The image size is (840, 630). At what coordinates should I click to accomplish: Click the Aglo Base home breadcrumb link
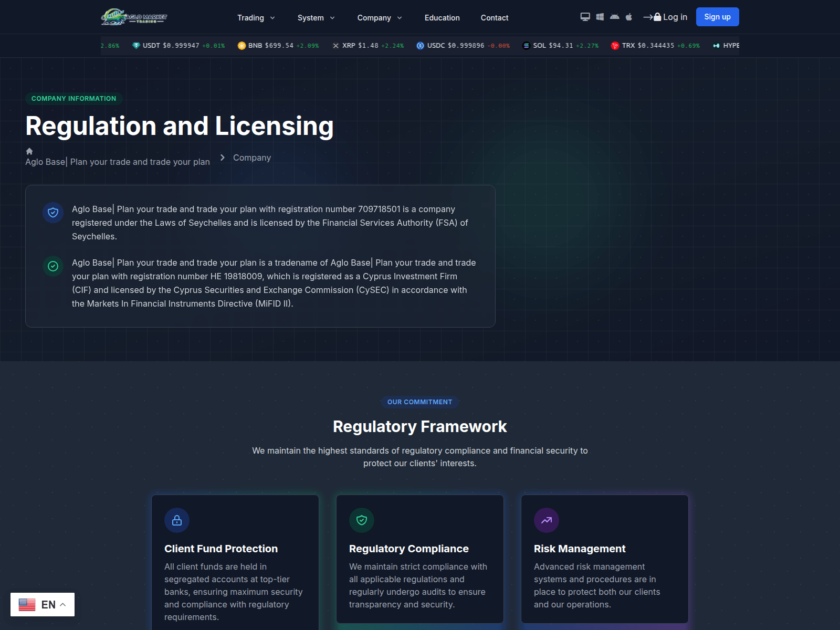(x=118, y=162)
